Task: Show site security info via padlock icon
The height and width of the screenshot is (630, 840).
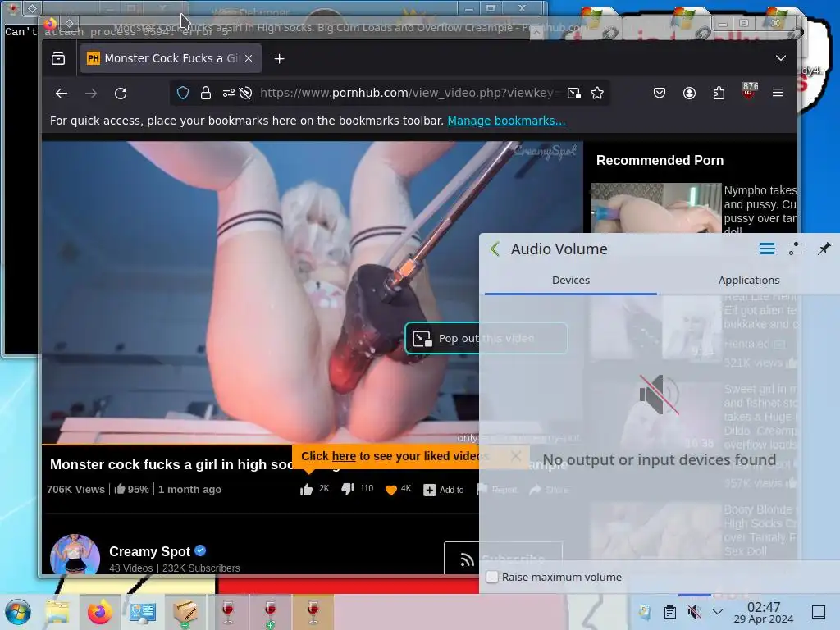Action: point(206,94)
